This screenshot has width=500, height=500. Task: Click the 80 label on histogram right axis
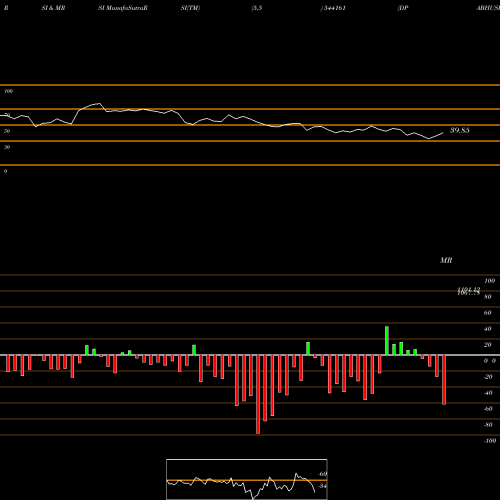point(488,297)
